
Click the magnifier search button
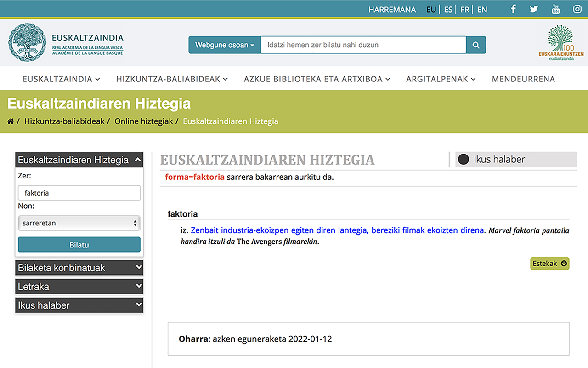[x=476, y=45]
